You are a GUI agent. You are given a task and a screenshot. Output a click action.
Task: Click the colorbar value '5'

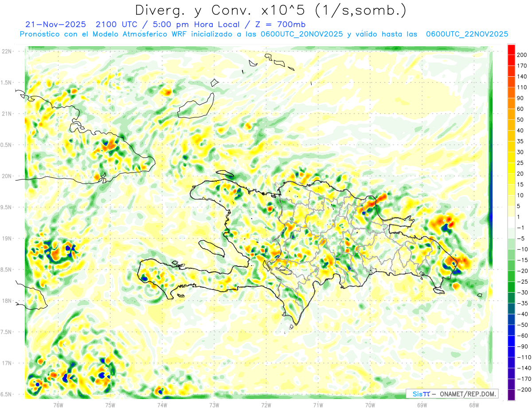tap(519, 206)
